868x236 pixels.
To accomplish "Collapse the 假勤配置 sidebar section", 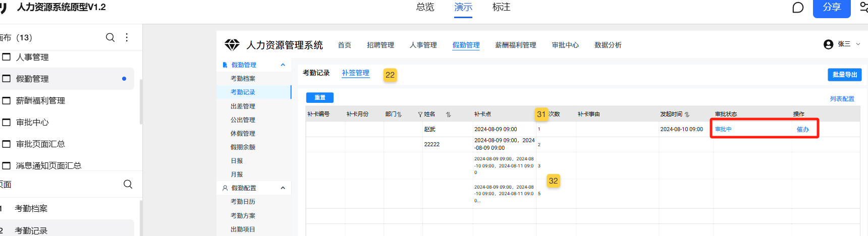I will pos(283,188).
